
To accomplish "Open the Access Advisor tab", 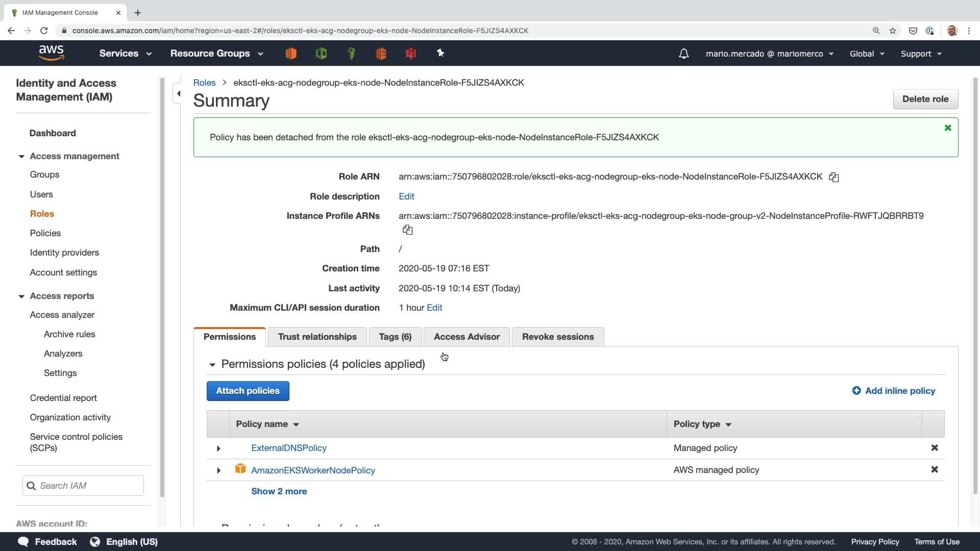I will pyautogui.click(x=466, y=337).
